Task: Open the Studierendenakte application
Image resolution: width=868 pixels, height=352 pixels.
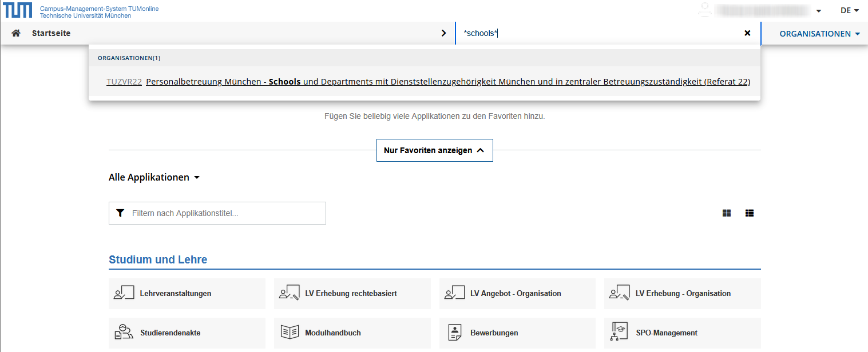Action: point(187,333)
